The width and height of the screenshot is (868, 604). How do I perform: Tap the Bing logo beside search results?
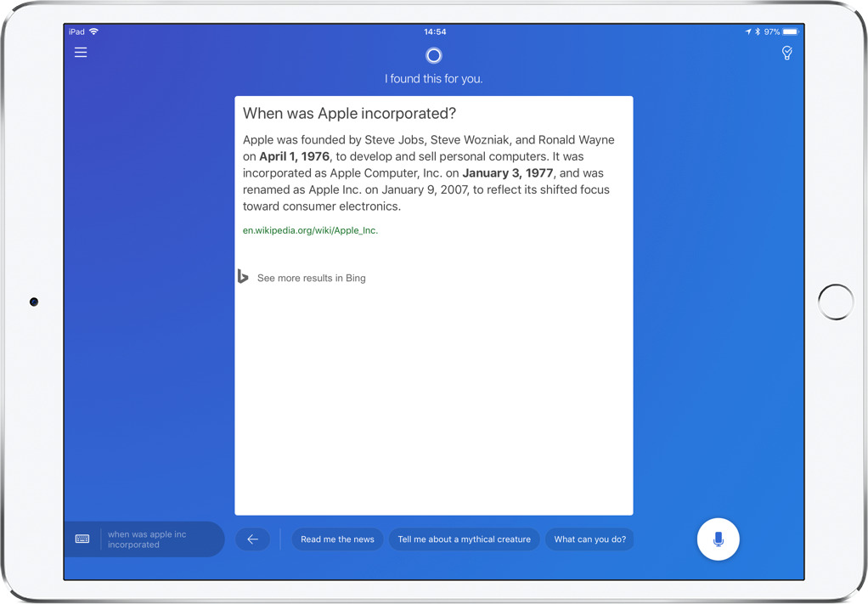(x=243, y=277)
